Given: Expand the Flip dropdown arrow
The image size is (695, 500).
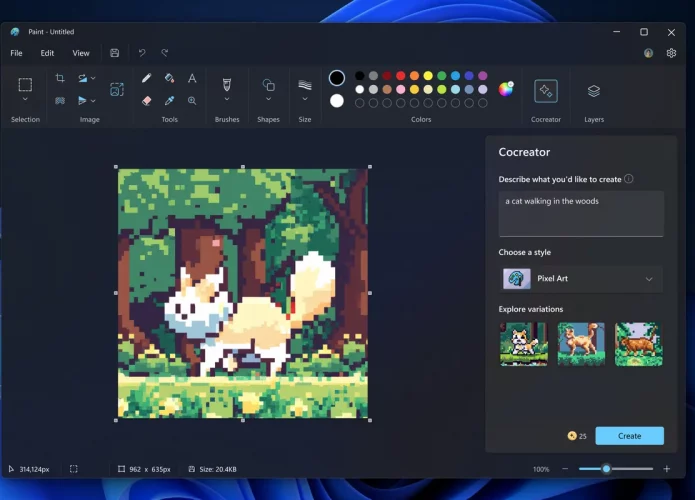Looking at the screenshot, I should [93, 101].
